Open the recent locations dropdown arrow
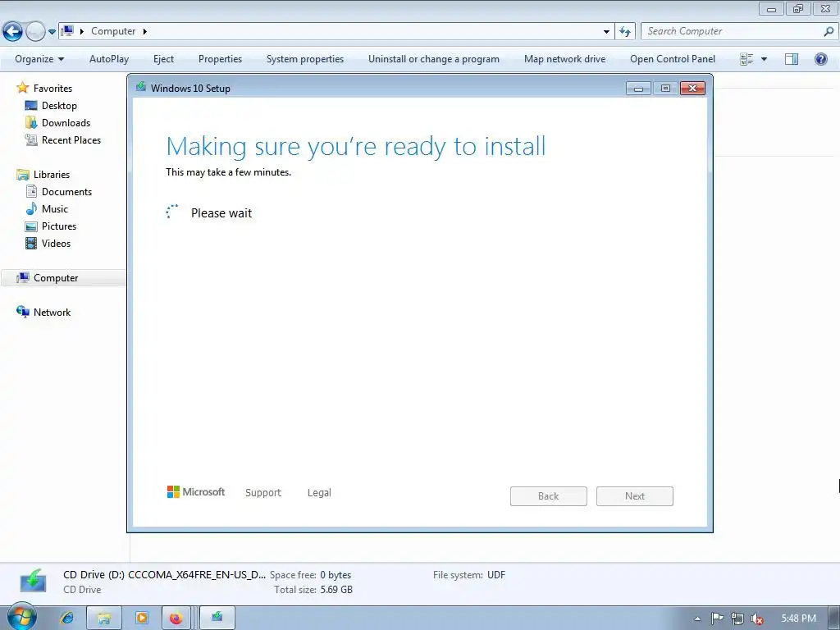The height and width of the screenshot is (630, 840). (x=52, y=32)
